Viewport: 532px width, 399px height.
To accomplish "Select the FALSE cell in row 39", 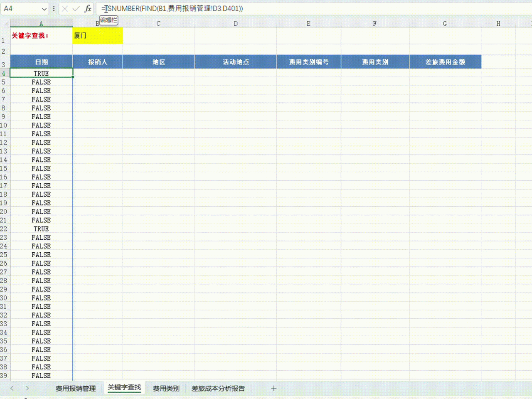I will (41, 375).
